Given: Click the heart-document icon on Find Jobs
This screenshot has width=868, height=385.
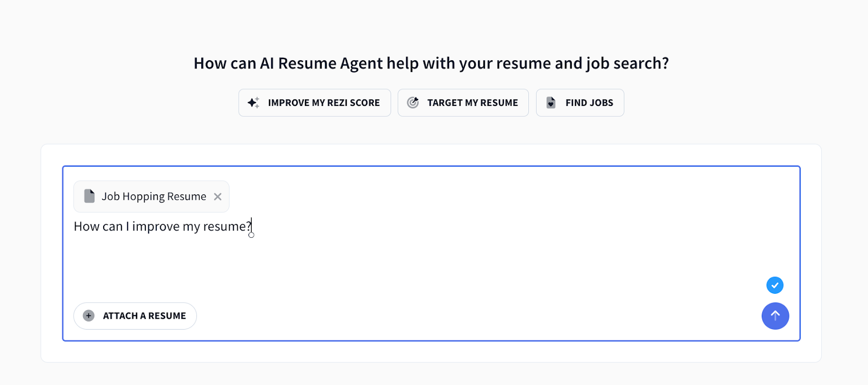Looking at the screenshot, I should click(x=551, y=102).
